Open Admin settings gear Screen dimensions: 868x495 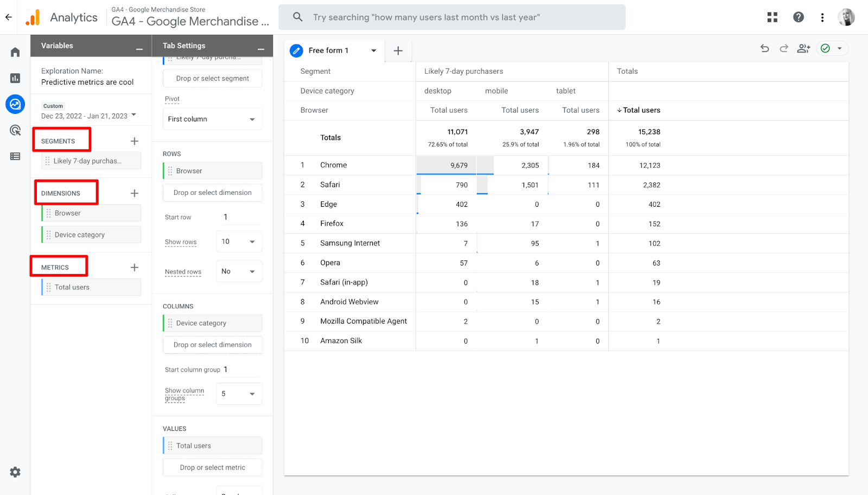click(15, 472)
